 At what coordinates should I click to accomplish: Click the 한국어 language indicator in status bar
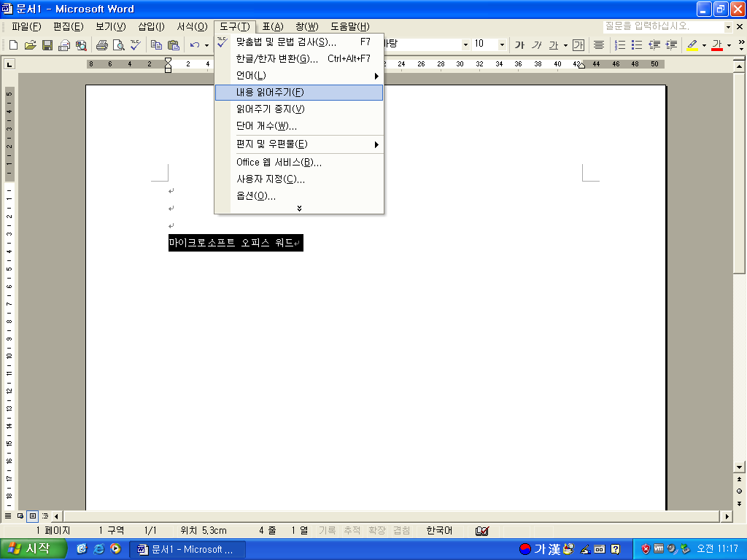coord(438,531)
